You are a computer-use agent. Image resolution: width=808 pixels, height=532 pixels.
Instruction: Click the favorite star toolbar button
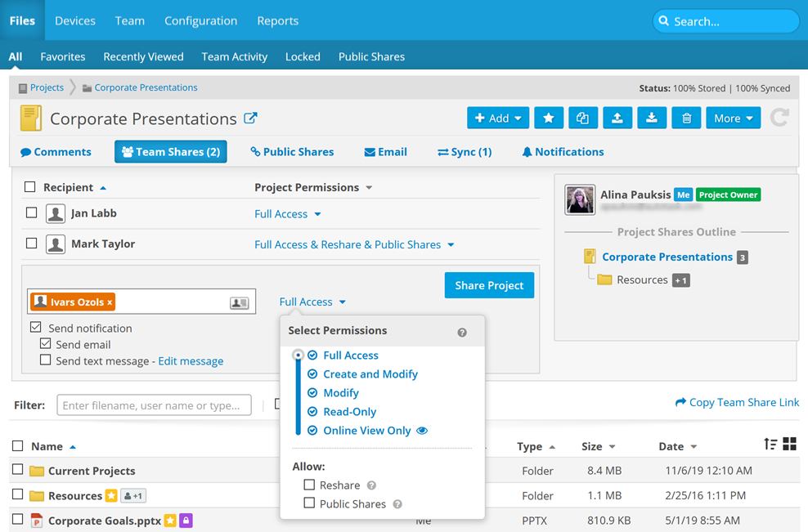tap(548, 118)
